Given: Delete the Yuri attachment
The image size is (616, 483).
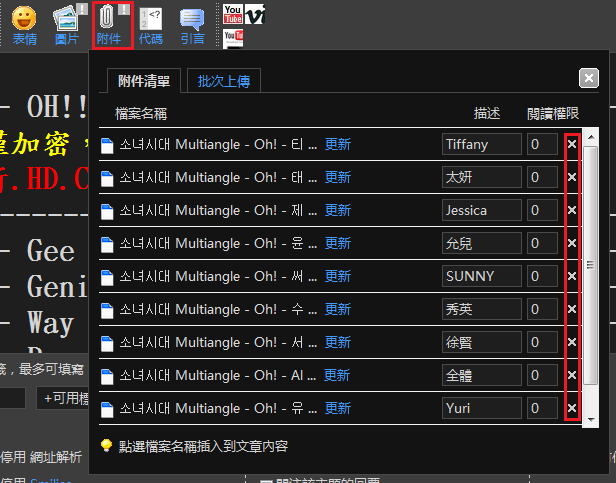Looking at the screenshot, I should (x=572, y=408).
